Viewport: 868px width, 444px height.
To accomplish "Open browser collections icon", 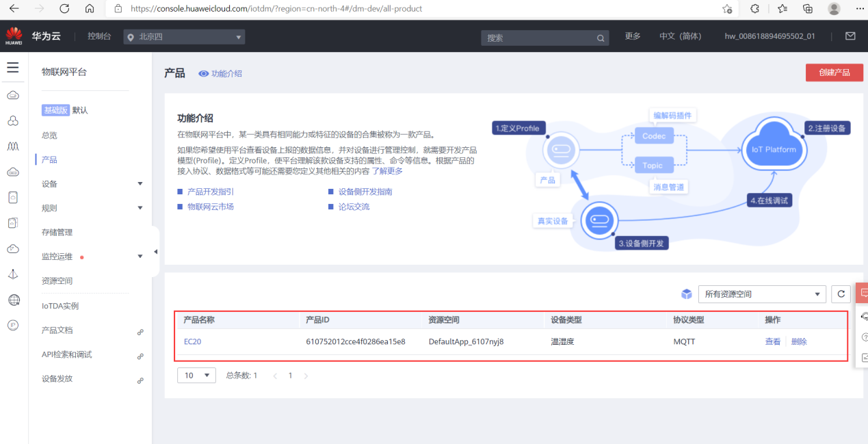I will tap(808, 9).
